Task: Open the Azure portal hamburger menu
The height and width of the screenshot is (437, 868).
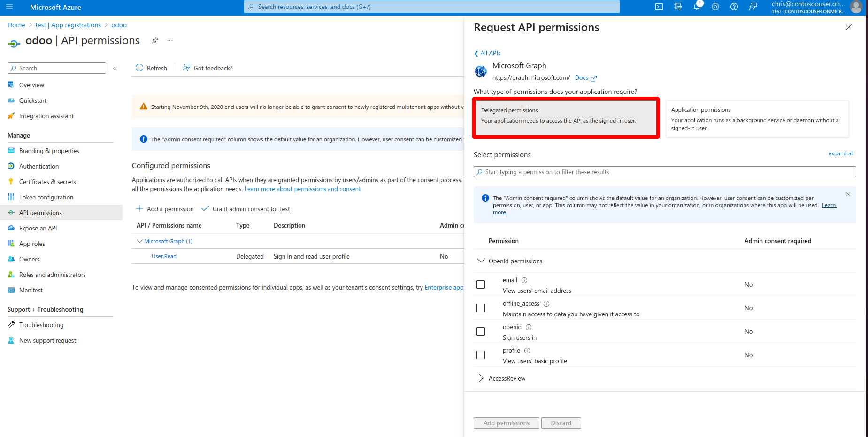Action: pos(9,7)
